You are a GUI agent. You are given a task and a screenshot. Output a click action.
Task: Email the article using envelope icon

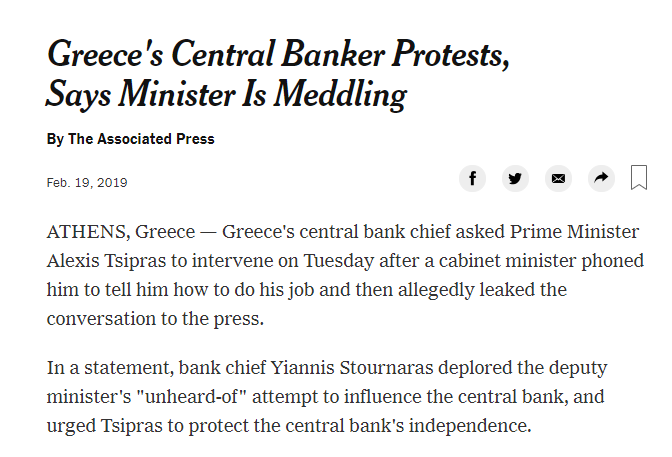point(558,178)
